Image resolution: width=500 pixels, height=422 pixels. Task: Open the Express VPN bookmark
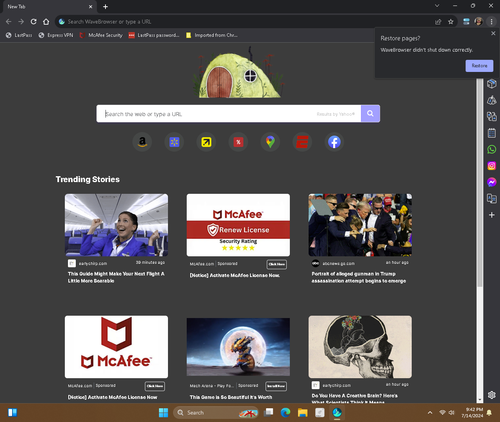point(56,35)
